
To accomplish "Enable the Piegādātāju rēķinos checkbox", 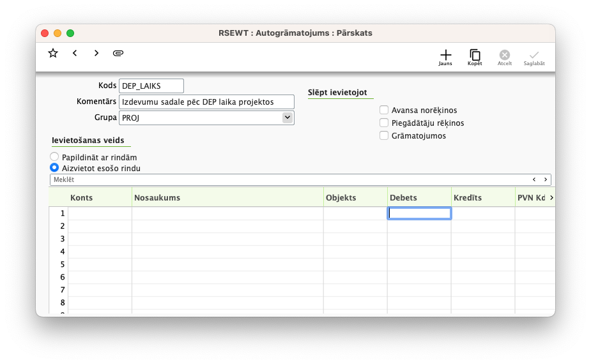I will [x=384, y=123].
